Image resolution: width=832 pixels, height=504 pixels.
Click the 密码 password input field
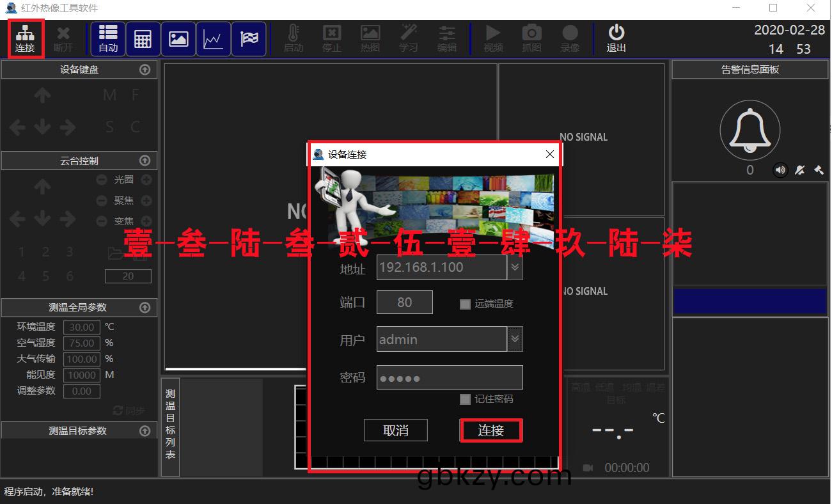[450, 377]
